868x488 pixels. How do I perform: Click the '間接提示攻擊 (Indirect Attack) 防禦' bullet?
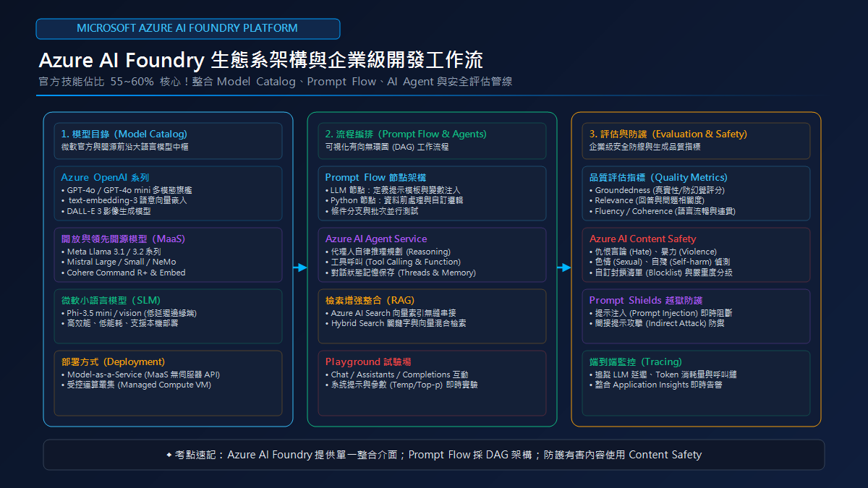point(657,324)
